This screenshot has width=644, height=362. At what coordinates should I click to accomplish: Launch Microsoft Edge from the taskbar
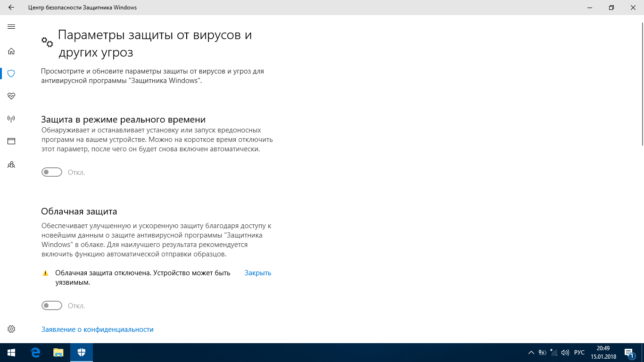coord(35,353)
